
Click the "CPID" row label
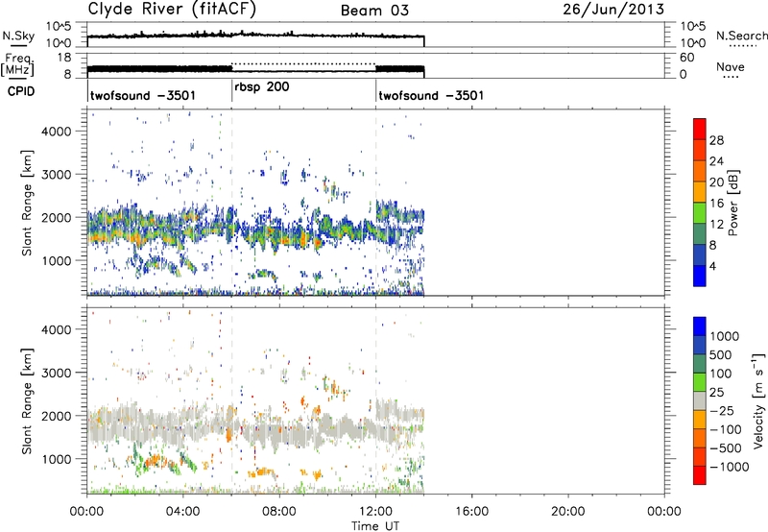point(21,91)
